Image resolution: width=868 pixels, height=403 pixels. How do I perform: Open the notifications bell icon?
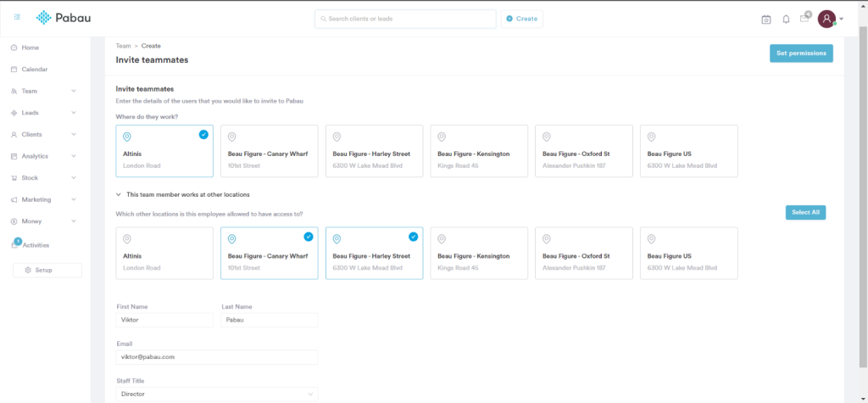[x=786, y=19]
